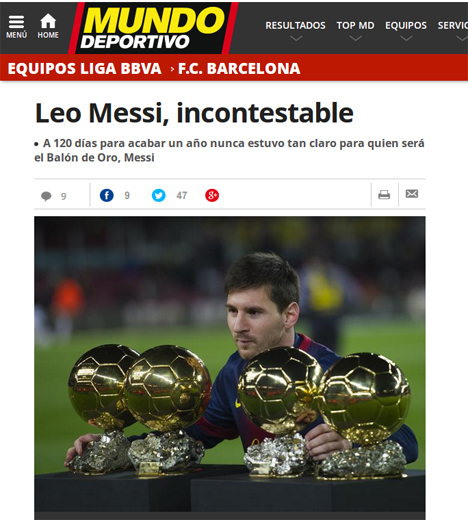Follow the F.C. BARCELONA breadcrumb link

point(239,69)
